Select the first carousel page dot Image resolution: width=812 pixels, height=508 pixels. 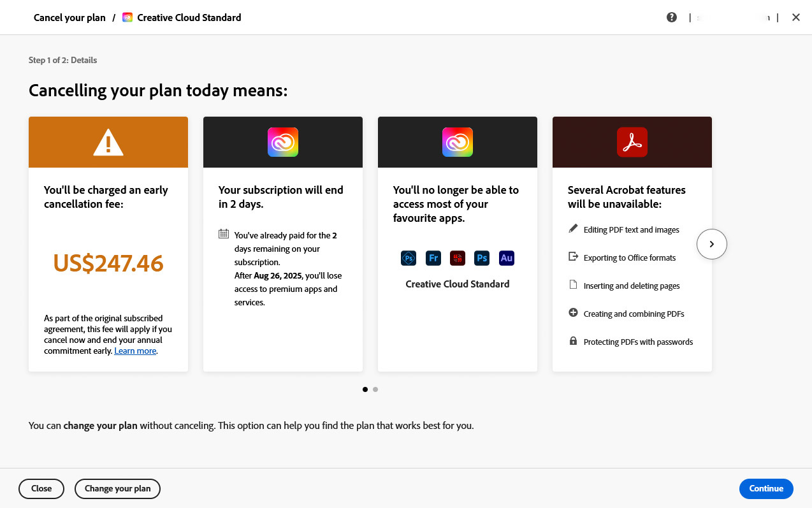click(365, 389)
